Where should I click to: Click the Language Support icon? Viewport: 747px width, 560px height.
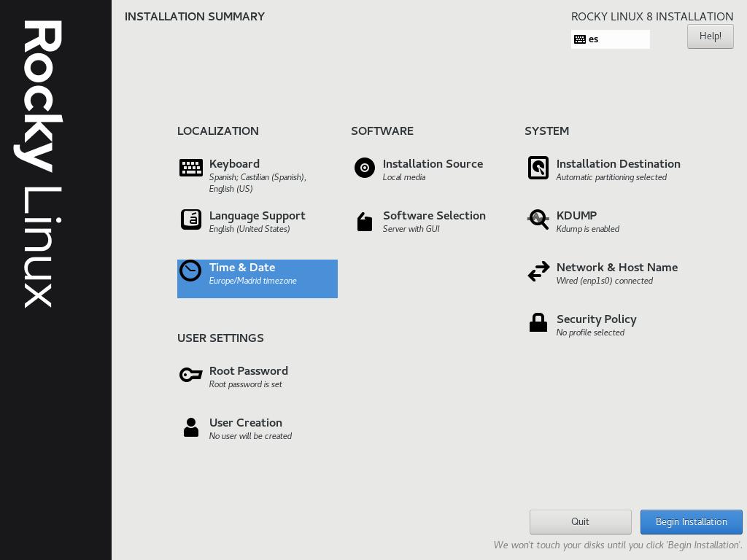coord(191,219)
